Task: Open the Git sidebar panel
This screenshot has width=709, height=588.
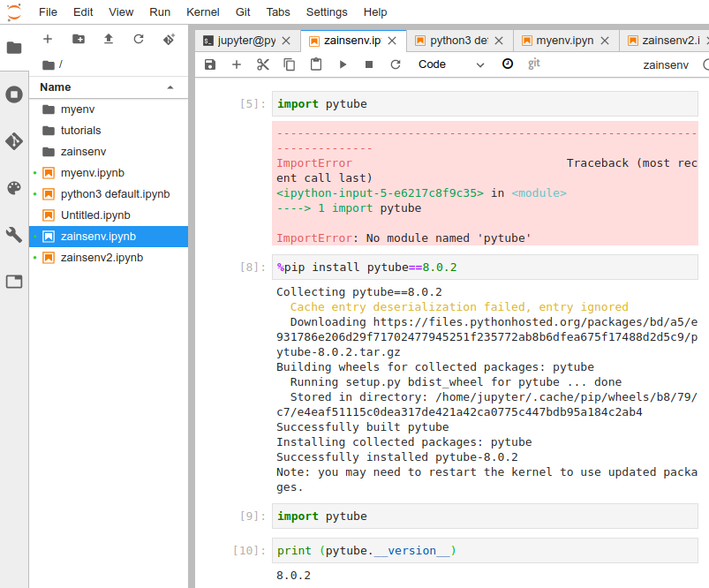Action: click(x=14, y=141)
